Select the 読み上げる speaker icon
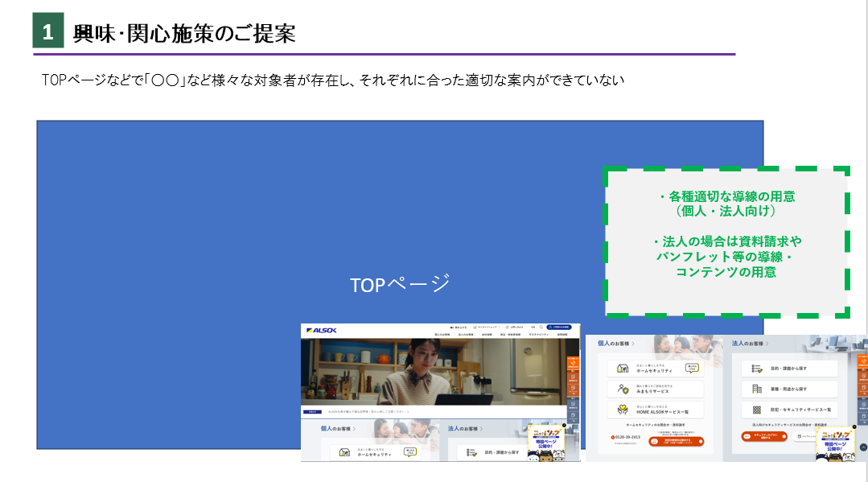 451,327
